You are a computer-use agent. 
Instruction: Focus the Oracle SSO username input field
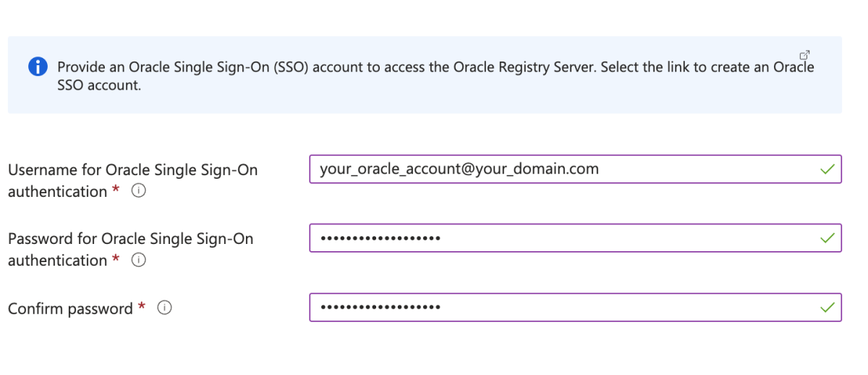point(575,169)
